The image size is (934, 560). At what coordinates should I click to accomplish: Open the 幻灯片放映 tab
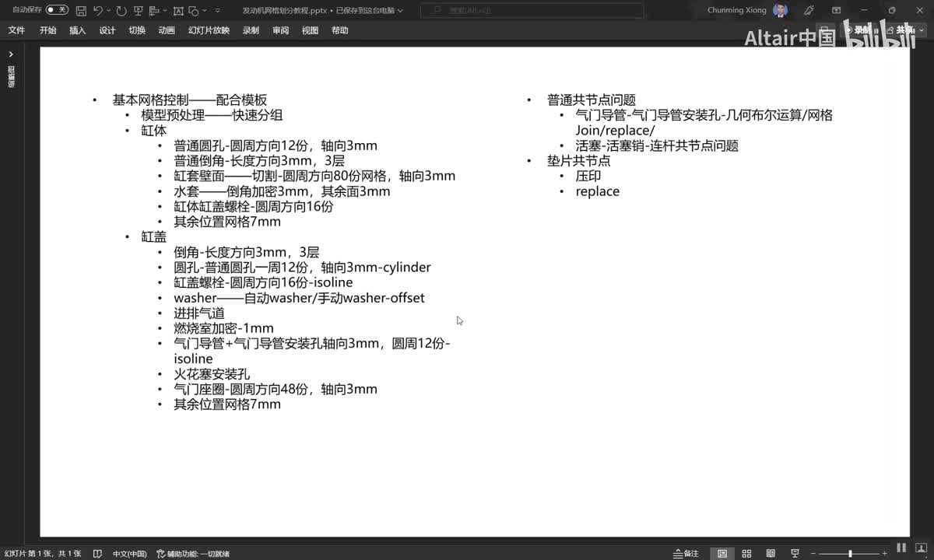click(209, 30)
